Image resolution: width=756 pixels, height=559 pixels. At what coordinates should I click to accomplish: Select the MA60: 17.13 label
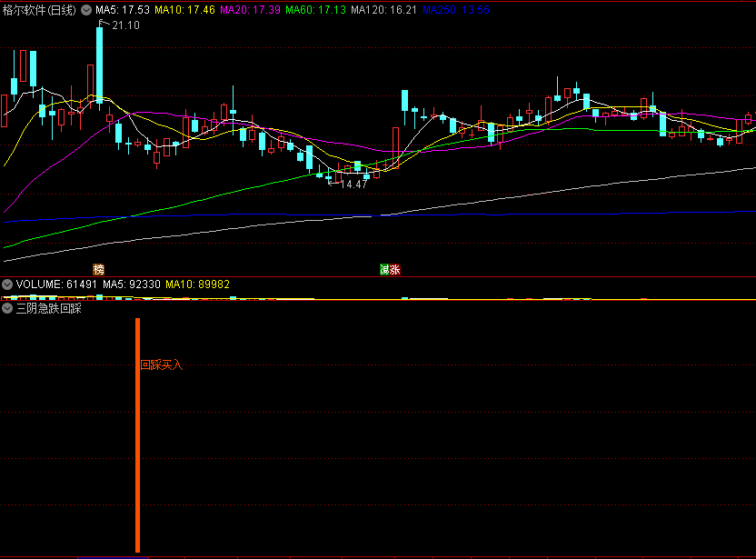point(316,10)
